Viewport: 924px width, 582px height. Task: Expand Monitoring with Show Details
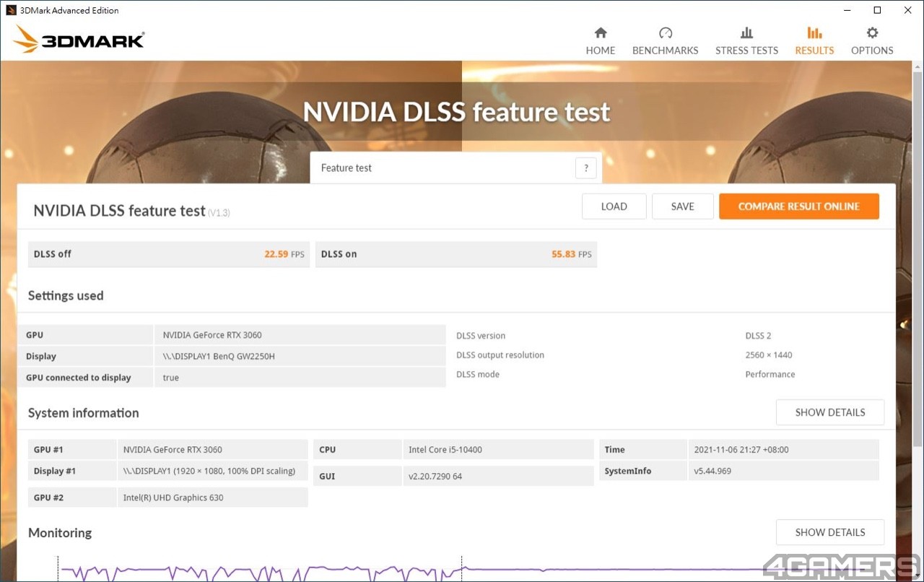click(x=829, y=532)
